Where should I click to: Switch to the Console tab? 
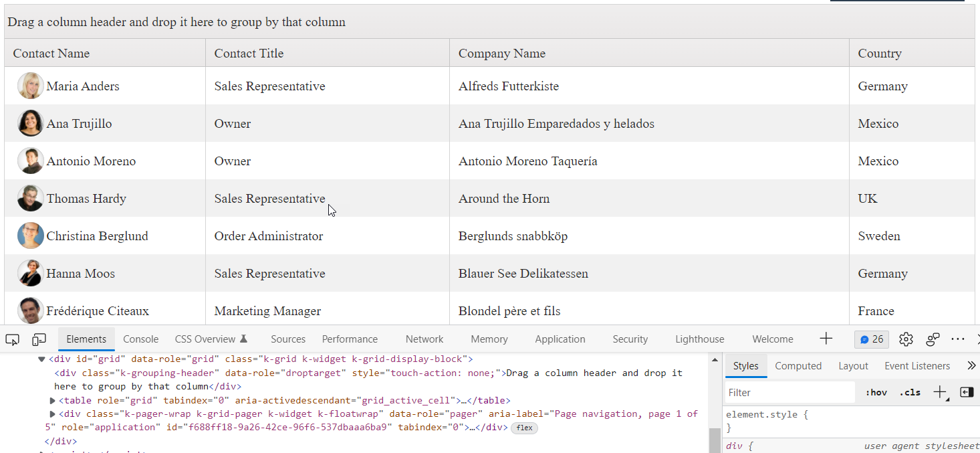[x=141, y=339]
